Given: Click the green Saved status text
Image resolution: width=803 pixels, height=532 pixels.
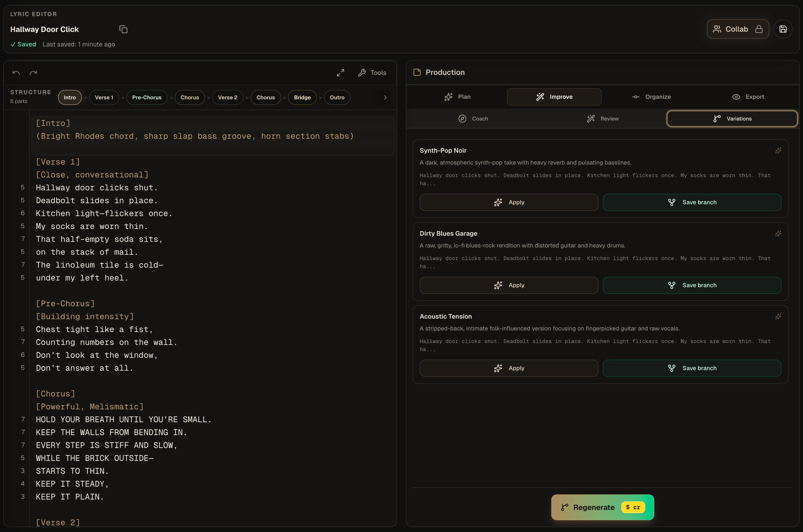Looking at the screenshot, I should pyautogui.click(x=23, y=45).
